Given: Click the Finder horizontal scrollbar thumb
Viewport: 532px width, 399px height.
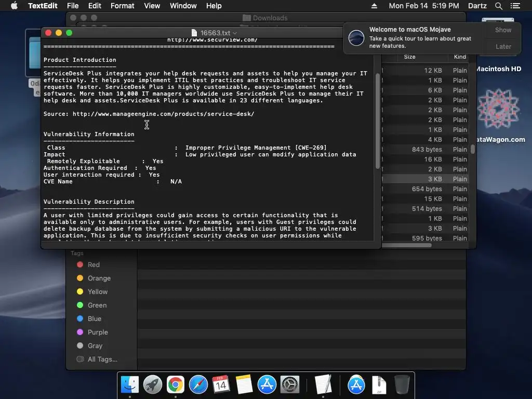Looking at the screenshot, I should tap(406, 245).
